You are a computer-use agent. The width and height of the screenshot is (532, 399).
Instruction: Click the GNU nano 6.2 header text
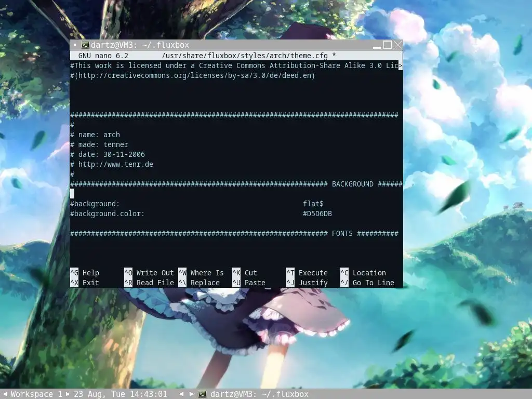[103, 56]
